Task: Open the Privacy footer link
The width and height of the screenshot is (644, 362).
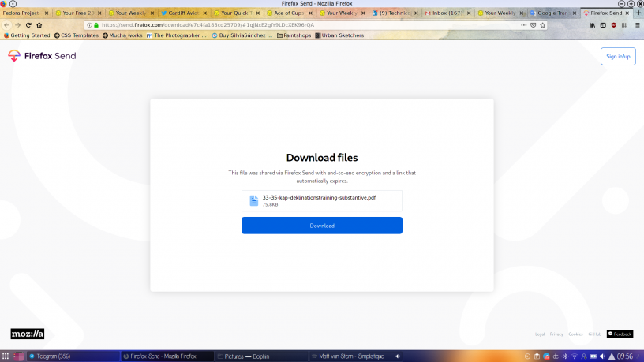Action: pyautogui.click(x=556, y=334)
